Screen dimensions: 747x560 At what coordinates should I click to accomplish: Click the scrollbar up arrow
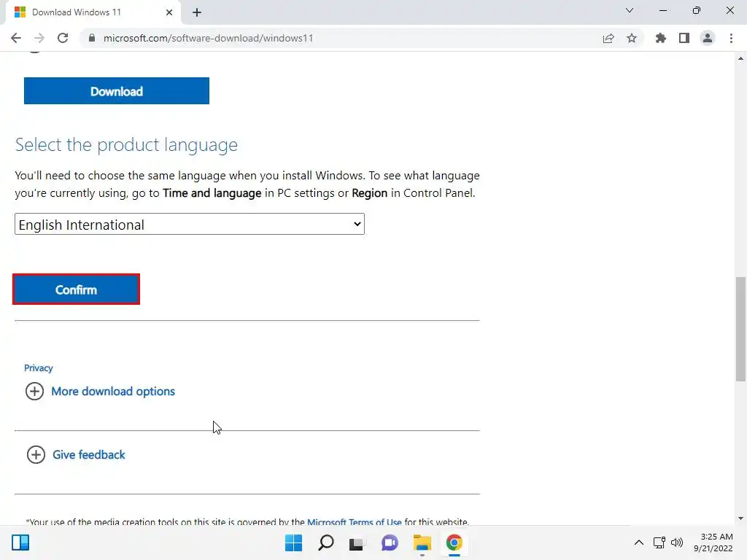740,58
